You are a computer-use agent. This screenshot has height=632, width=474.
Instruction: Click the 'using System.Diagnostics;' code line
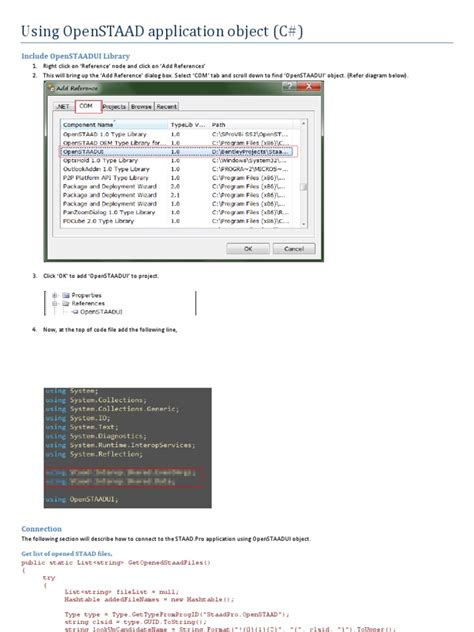[x=96, y=436]
